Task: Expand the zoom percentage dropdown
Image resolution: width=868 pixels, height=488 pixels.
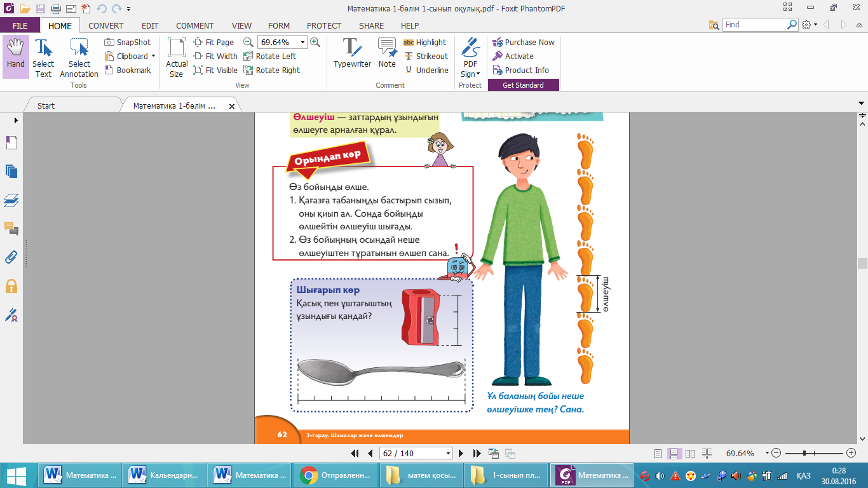Action: pos(302,43)
